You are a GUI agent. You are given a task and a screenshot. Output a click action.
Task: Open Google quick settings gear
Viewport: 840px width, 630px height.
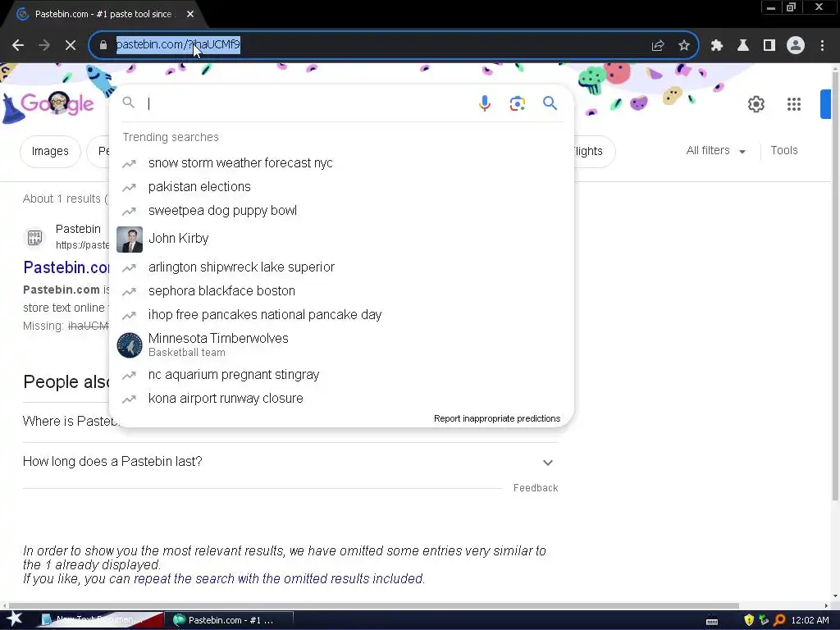click(x=756, y=104)
